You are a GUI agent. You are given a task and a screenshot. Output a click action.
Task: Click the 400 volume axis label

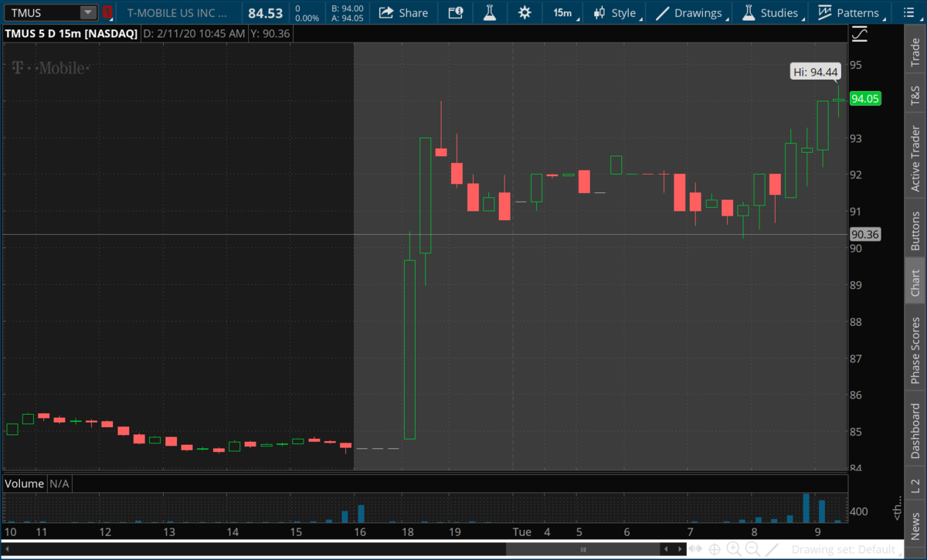click(859, 511)
